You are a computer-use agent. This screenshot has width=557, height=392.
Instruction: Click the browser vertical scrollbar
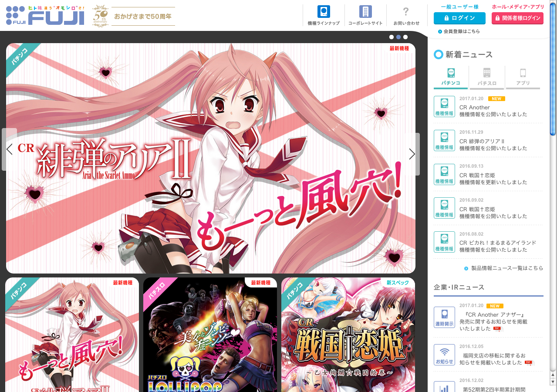point(553,70)
